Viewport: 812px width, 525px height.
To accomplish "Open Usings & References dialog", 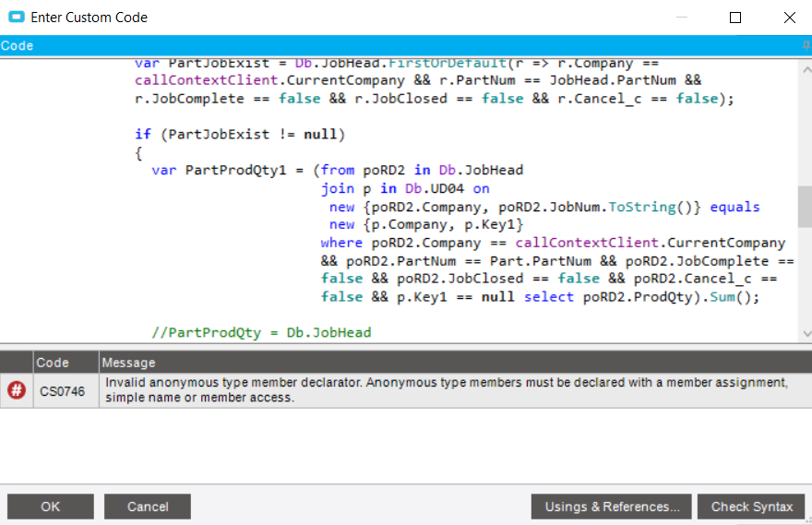I will [611, 507].
